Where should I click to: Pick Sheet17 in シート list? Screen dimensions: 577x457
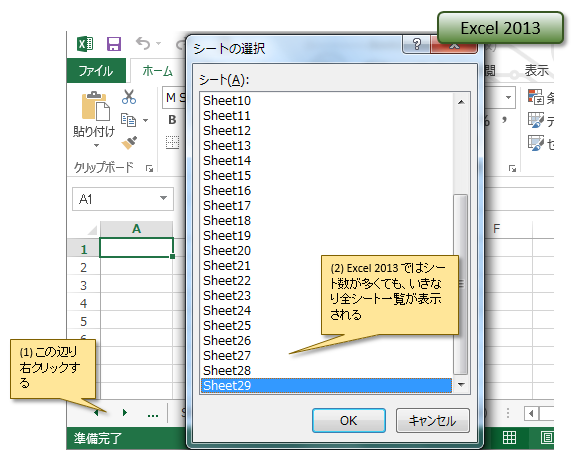click(x=326, y=206)
